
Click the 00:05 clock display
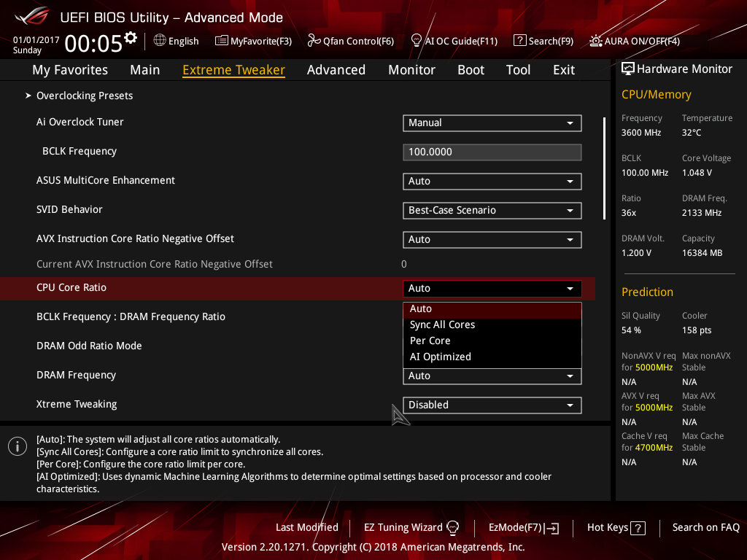click(93, 43)
